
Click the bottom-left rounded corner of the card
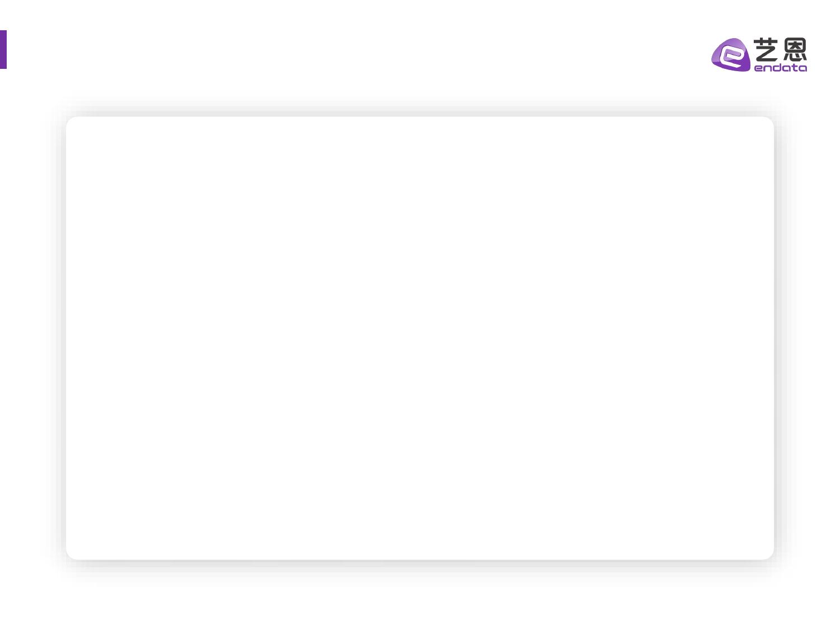[71, 555]
